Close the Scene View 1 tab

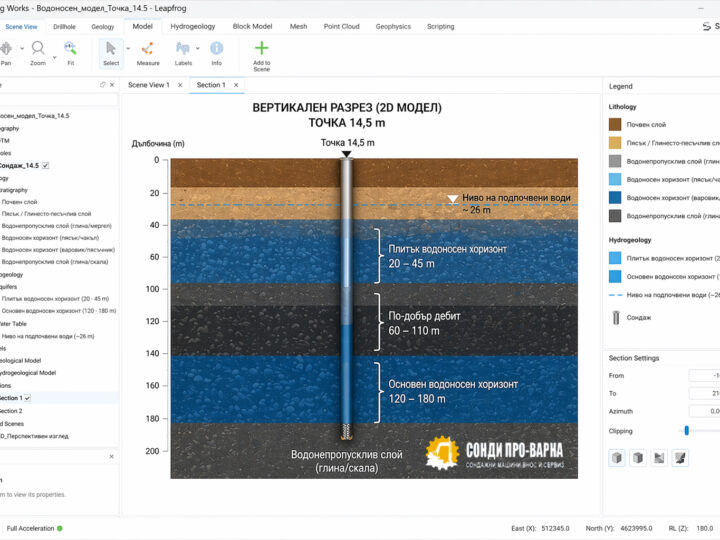(180, 85)
